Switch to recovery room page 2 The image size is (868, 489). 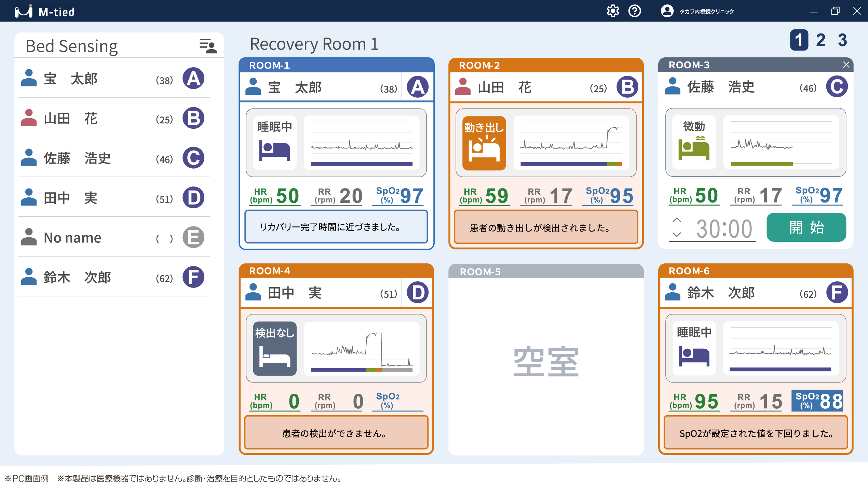tap(820, 40)
